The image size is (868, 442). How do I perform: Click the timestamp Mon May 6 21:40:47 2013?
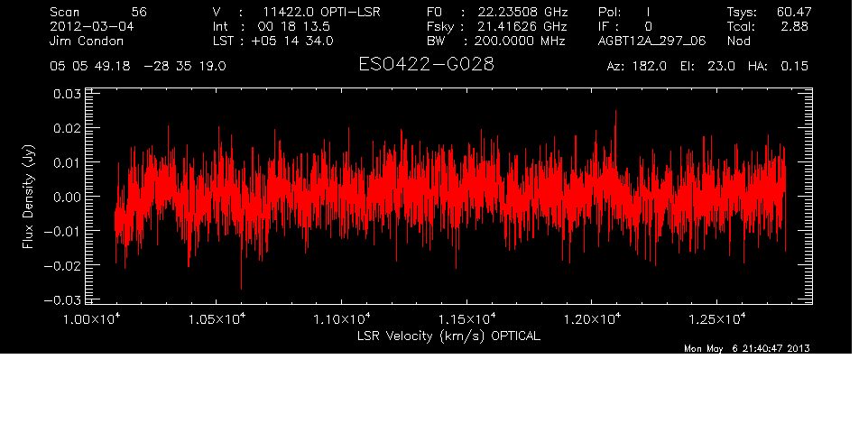tap(747, 348)
